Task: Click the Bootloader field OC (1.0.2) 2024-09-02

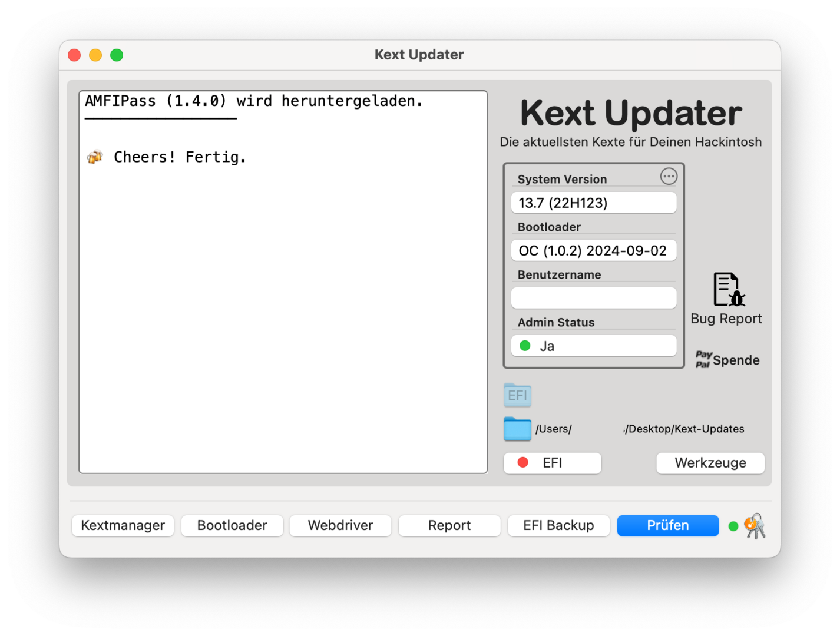Action: click(594, 250)
